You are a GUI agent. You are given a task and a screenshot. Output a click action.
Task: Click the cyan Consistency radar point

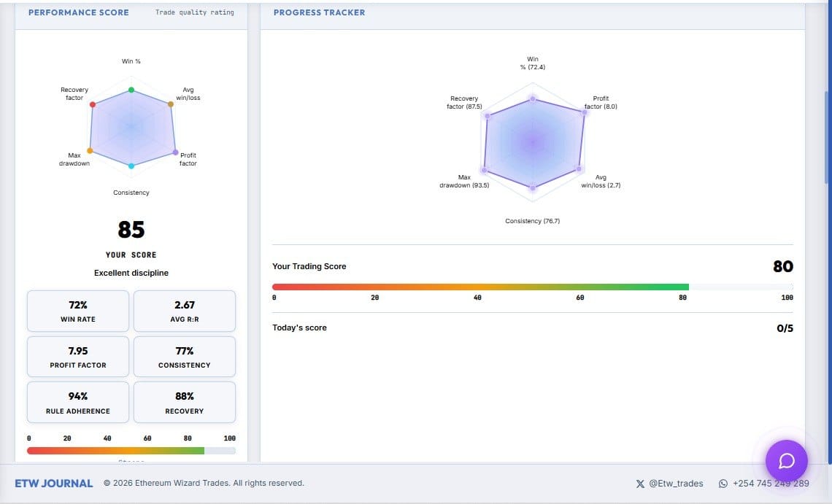click(x=131, y=166)
